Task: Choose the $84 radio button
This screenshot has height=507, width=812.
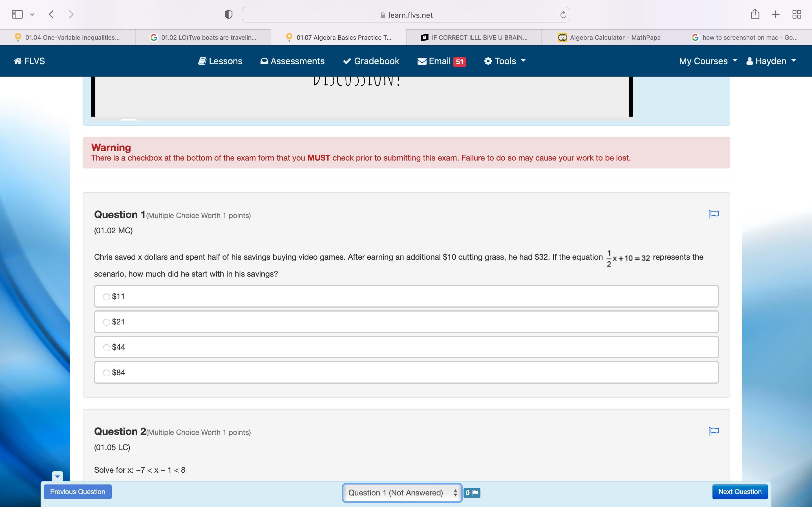Action: (106, 373)
